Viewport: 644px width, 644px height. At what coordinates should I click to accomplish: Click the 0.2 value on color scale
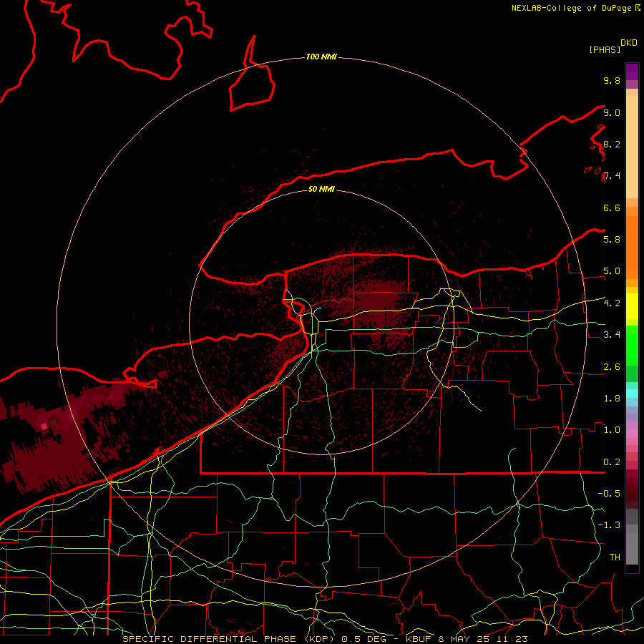coord(612,462)
